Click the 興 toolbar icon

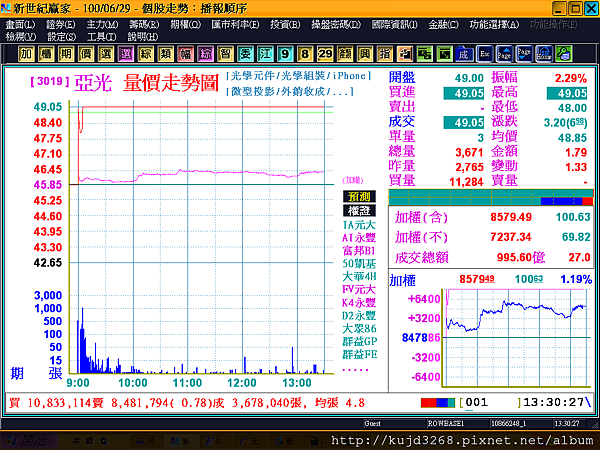365,54
